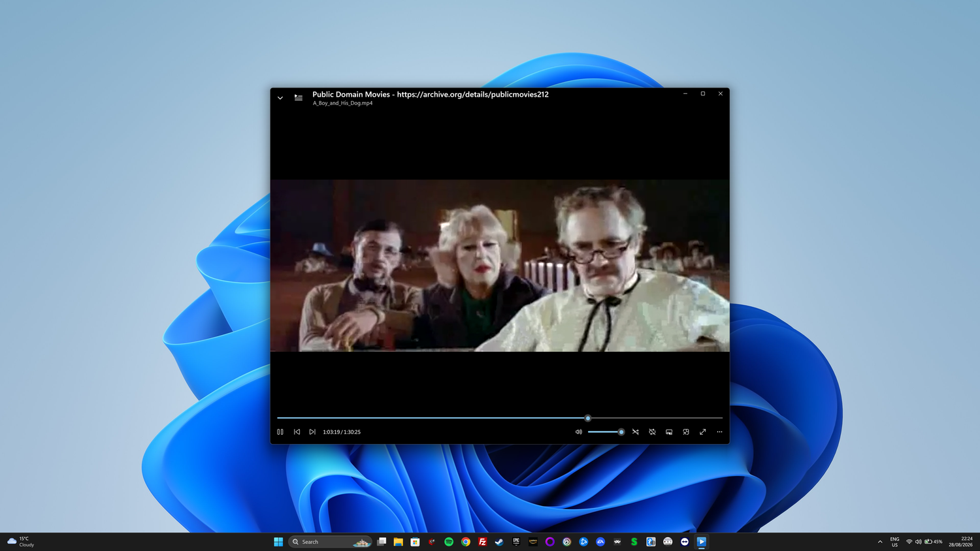Viewport: 980px width, 551px height.
Task: Enter full screen with the expand arrows
Action: [702, 432]
